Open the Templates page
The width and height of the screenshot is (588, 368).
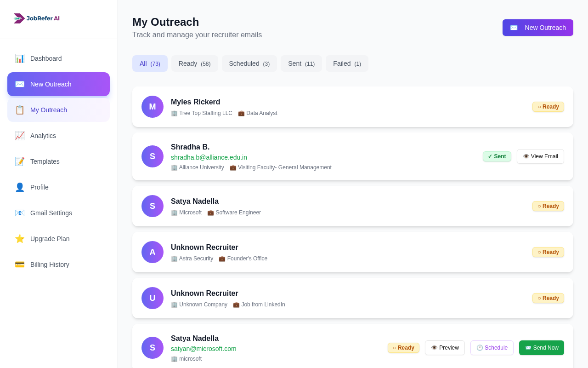58,161
